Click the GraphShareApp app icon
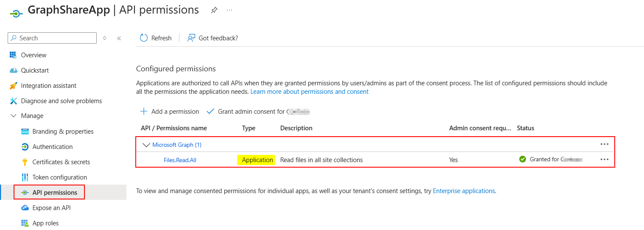The image size is (644, 230). (16, 14)
